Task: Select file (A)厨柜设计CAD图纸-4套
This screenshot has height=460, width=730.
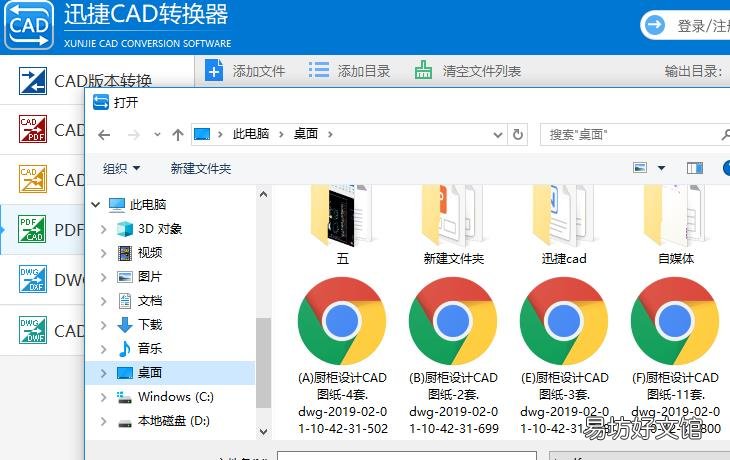Action: coord(342,357)
